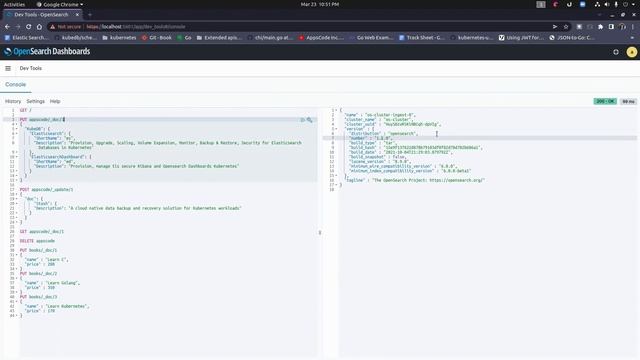
Task: Open new browser tab
Action: pos(90,15)
